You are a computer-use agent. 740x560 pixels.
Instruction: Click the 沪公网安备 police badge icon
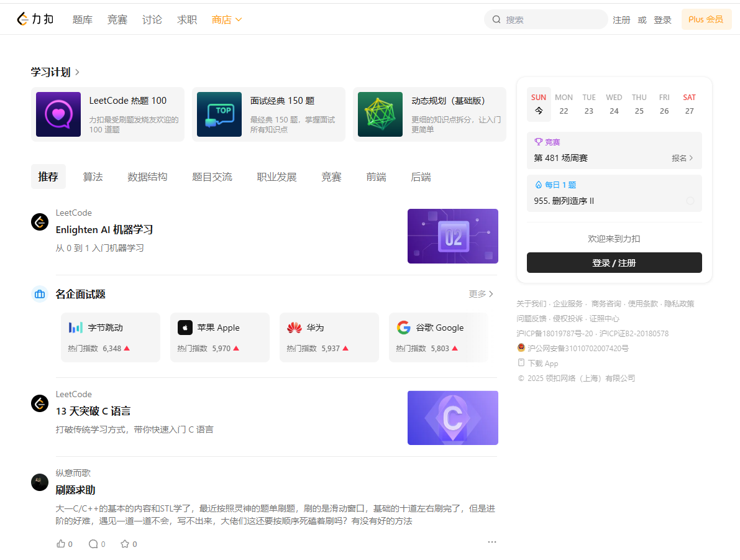pyautogui.click(x=521, y=347)
